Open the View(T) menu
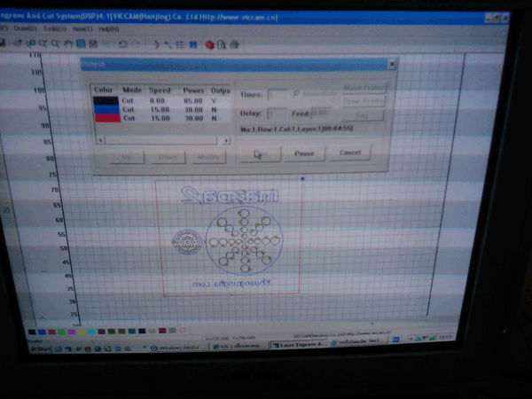532x399 pixels. (82, 29)
